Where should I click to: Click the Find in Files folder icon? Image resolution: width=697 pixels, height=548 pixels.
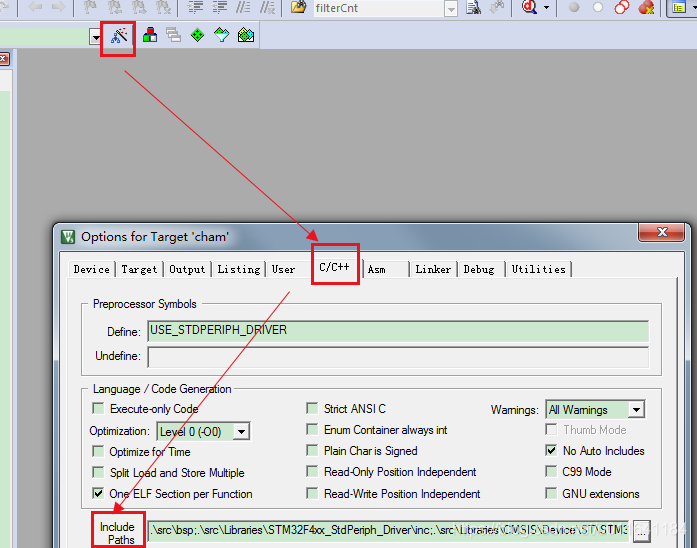click(x=299, y=7)
